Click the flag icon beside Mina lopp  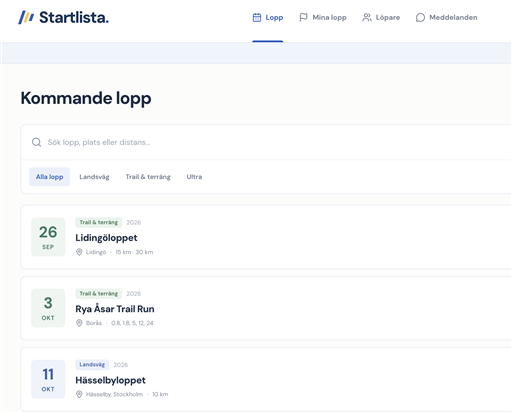pos(303,17)
